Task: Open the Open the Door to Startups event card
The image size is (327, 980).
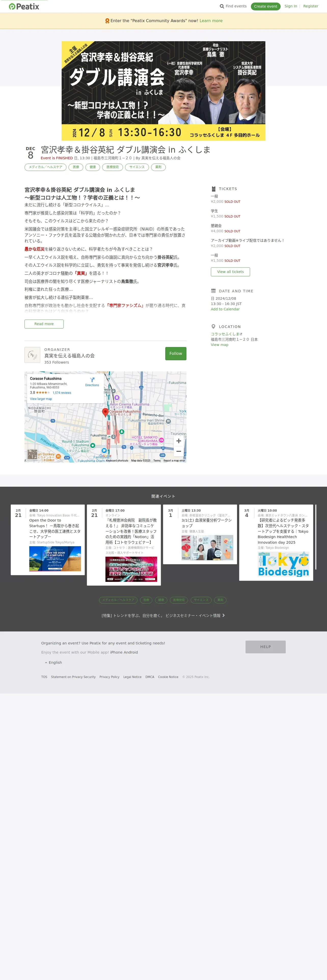Action: pyautogui.click(x=48, y=540)
